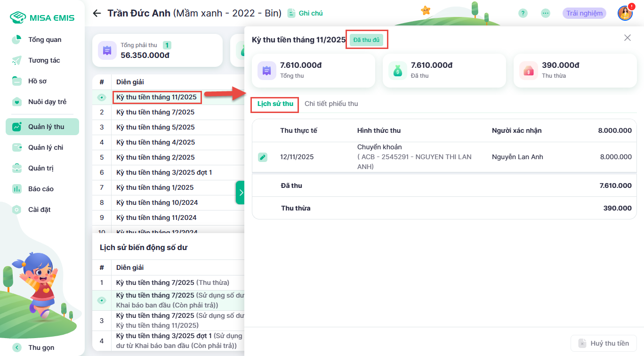
Task: Open Ghi chú note link
Action: [306, 13]
